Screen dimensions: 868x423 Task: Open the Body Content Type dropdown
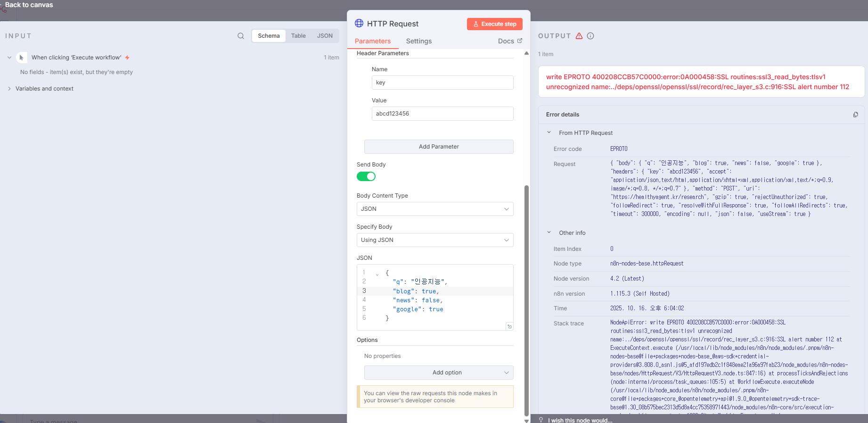tap(435, 209)
